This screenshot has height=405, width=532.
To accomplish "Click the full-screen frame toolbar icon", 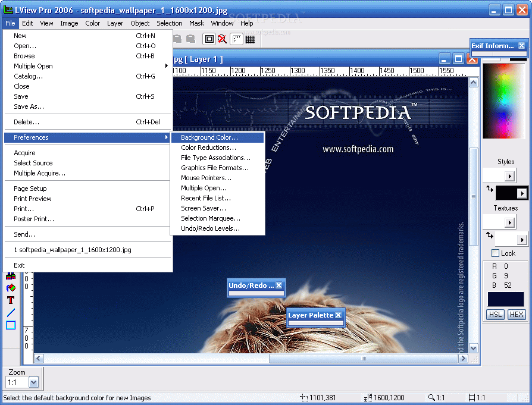I will click(209, 39).
